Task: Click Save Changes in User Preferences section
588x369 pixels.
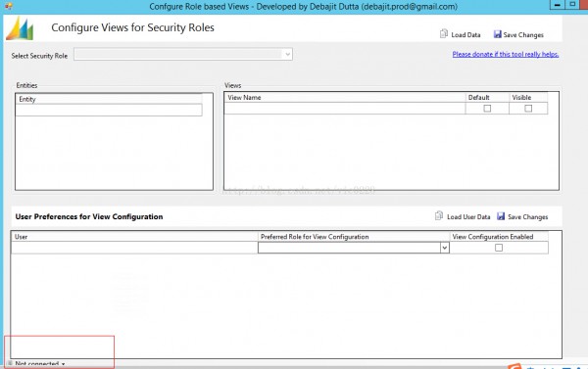Action: tap(522, 216)
